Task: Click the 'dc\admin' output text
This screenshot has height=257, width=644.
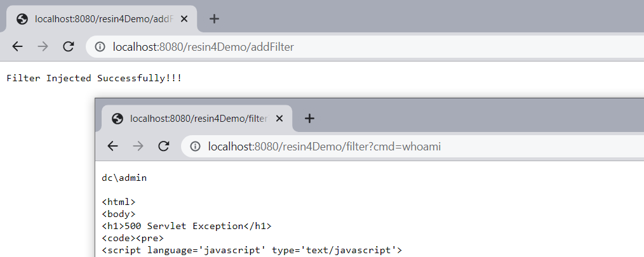Action: pyautogui.click(x=124, y=178)
